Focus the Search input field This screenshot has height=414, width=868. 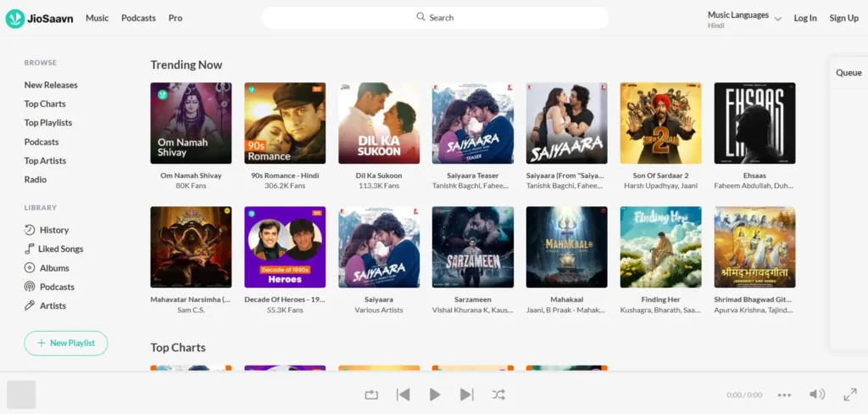(x=435, y=18)
